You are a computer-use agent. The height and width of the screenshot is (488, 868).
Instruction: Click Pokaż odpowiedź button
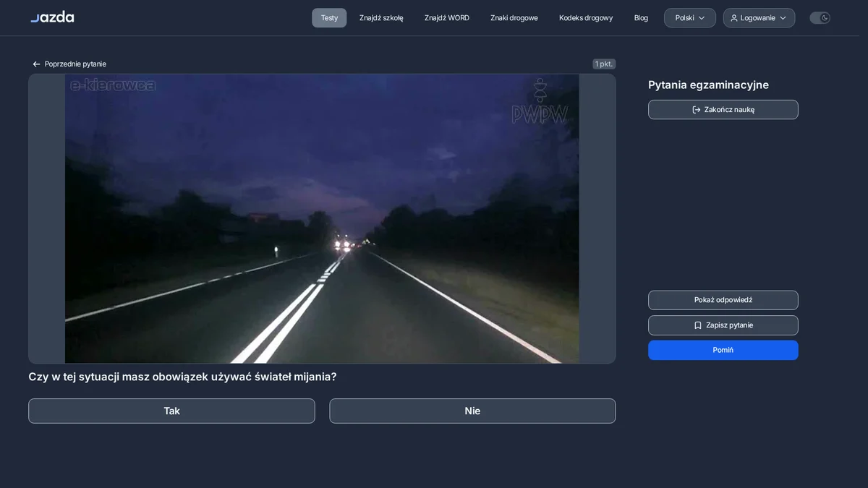tap(723, 300)
